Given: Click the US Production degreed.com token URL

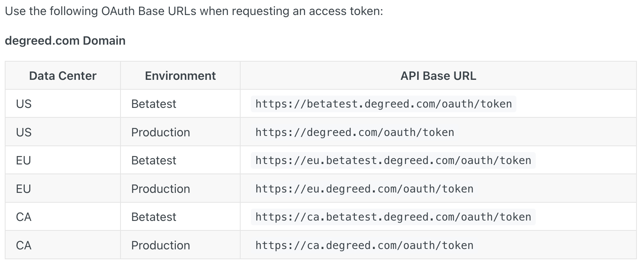Looking at the screenshot, I should point(355,132).
